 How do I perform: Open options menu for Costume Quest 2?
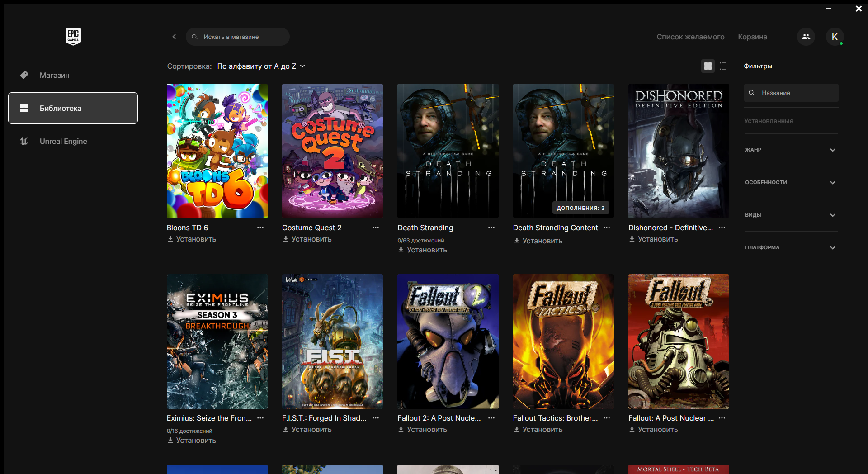click(x=376, y=228)
